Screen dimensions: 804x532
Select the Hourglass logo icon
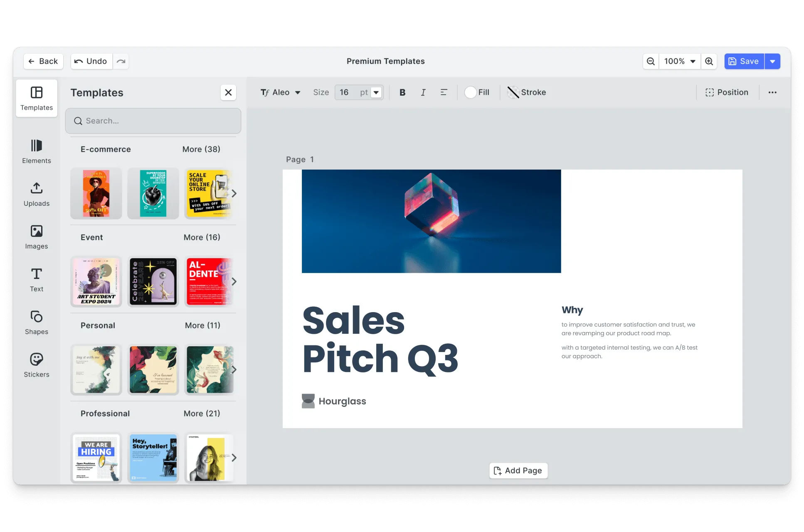[x=308, y=401]
